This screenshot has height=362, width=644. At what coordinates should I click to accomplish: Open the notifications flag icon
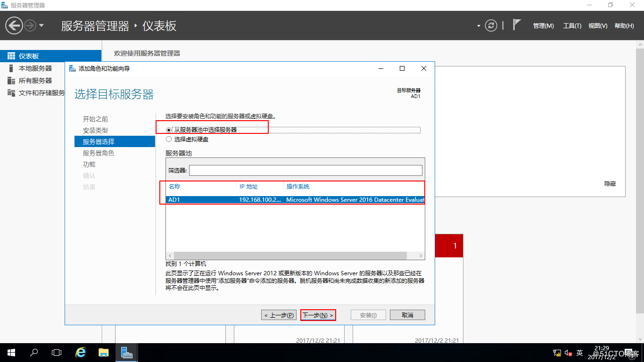click(x=517, y=25)
